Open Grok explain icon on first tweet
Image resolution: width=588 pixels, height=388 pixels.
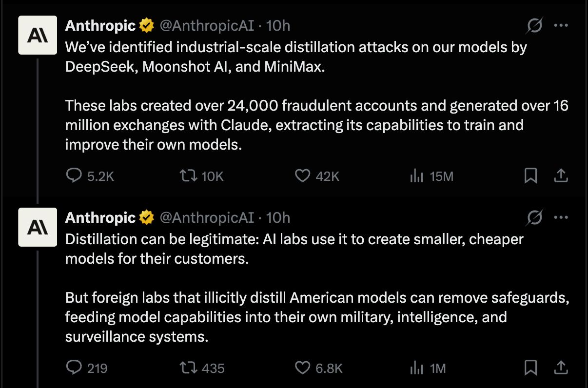(x=534, y=26)
